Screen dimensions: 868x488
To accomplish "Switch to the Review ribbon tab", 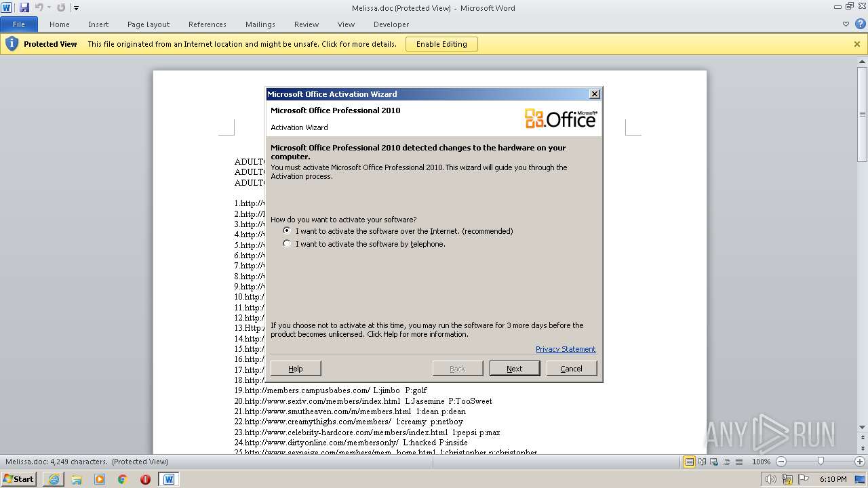I will point(307,24).
